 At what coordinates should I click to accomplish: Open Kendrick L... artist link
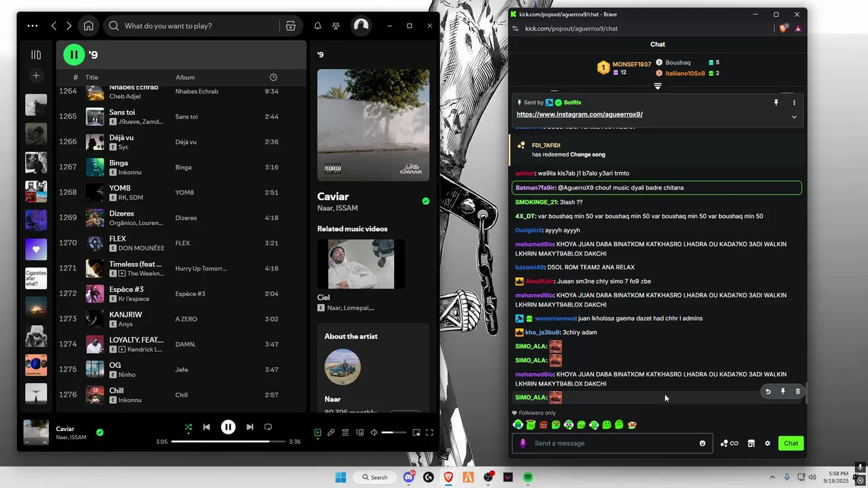coord(144,350)
